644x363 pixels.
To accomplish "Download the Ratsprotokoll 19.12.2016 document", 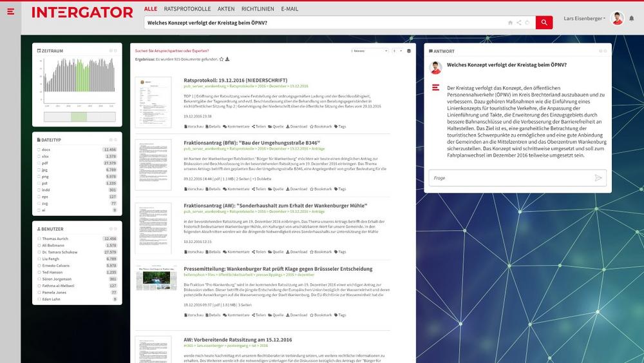I will (296, 126).
